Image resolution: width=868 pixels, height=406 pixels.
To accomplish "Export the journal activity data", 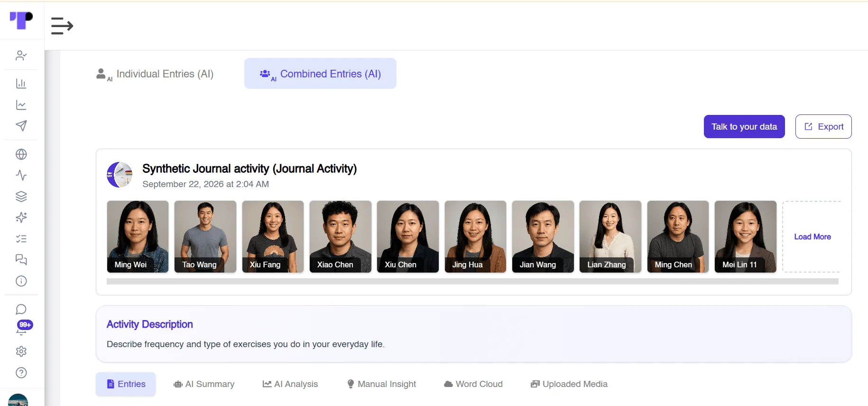I will 823,127.
